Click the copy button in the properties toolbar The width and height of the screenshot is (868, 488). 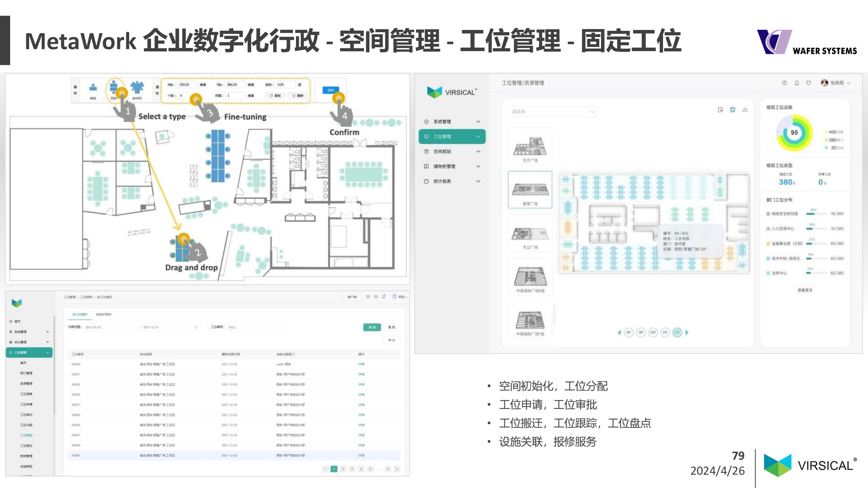tap(275, 96)
